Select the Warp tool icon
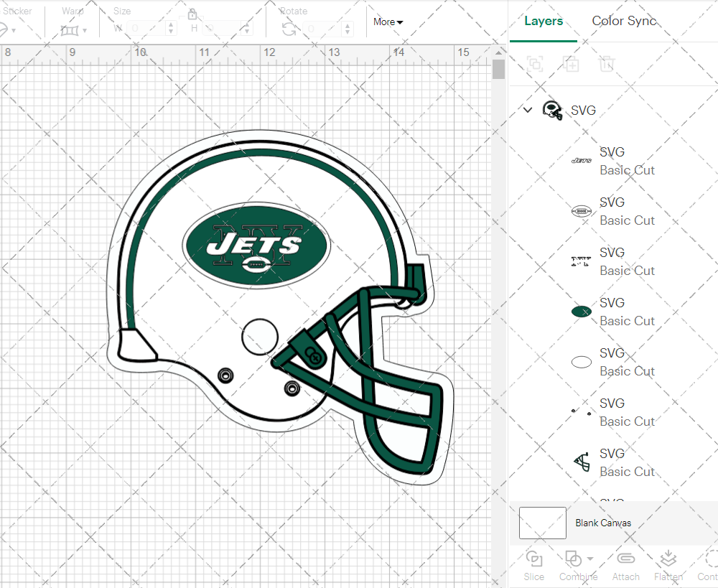 click(70, 30)
